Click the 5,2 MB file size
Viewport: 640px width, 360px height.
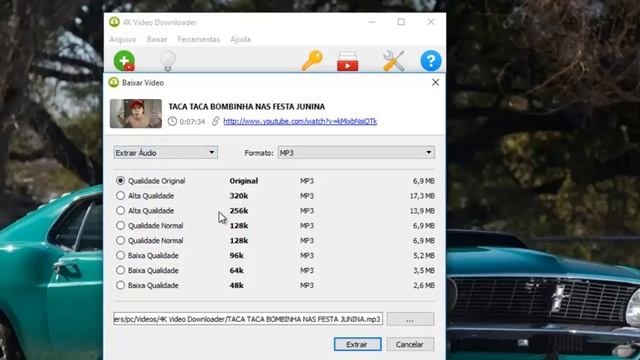coord(424,256)
